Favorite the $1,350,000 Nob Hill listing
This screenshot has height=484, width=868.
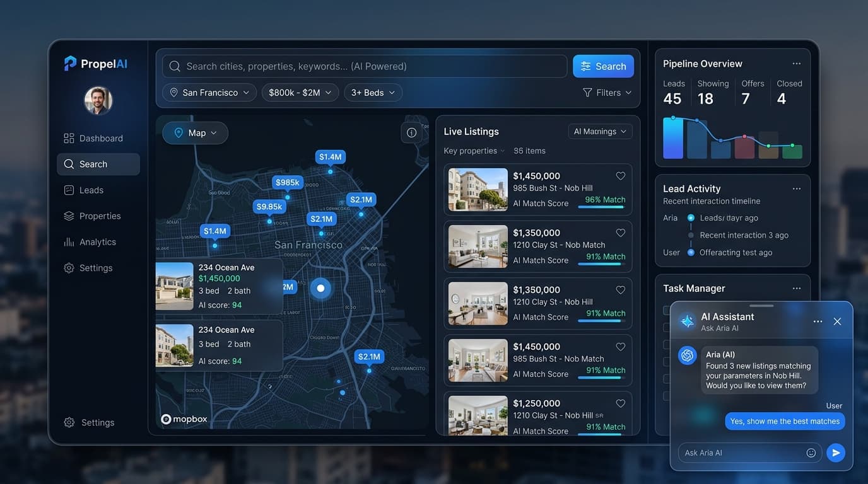click(621, 290)
